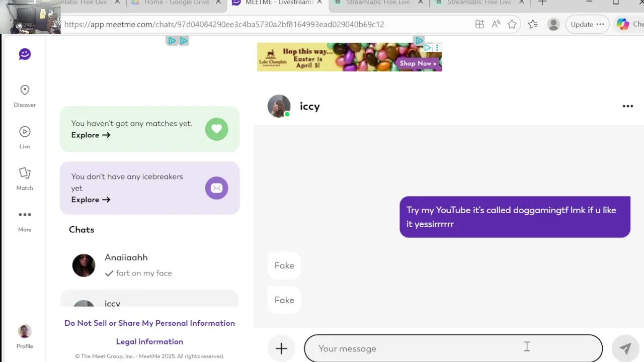Viewport: 644px width, 362px height.
Task: Click iccy avatar in chat header
Action: coord(279,106)
